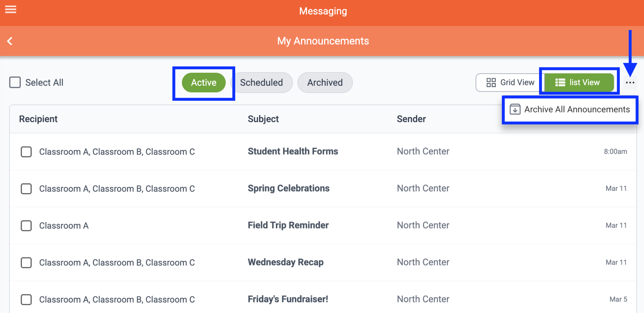Choose Archive All Announcements menu option

(x=577, y=109)
